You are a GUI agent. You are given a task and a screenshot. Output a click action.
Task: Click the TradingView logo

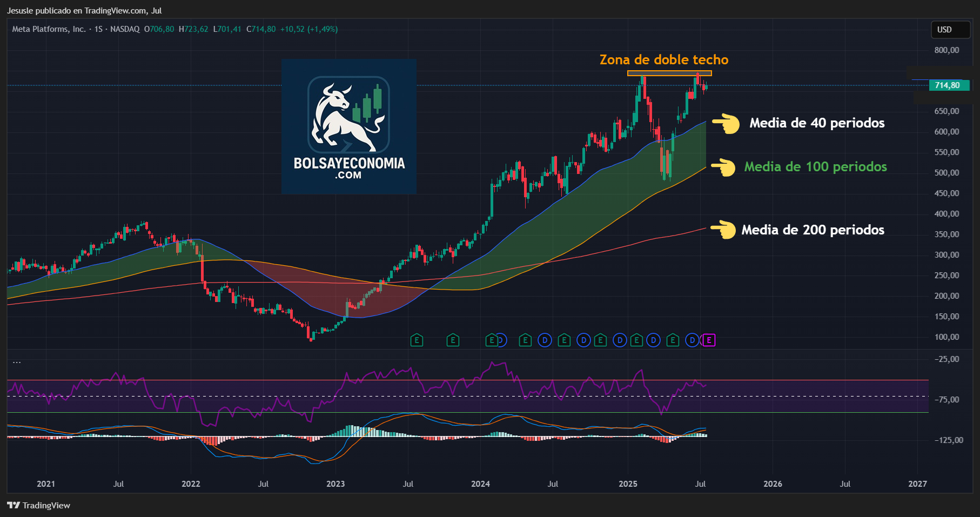point(38,505)
